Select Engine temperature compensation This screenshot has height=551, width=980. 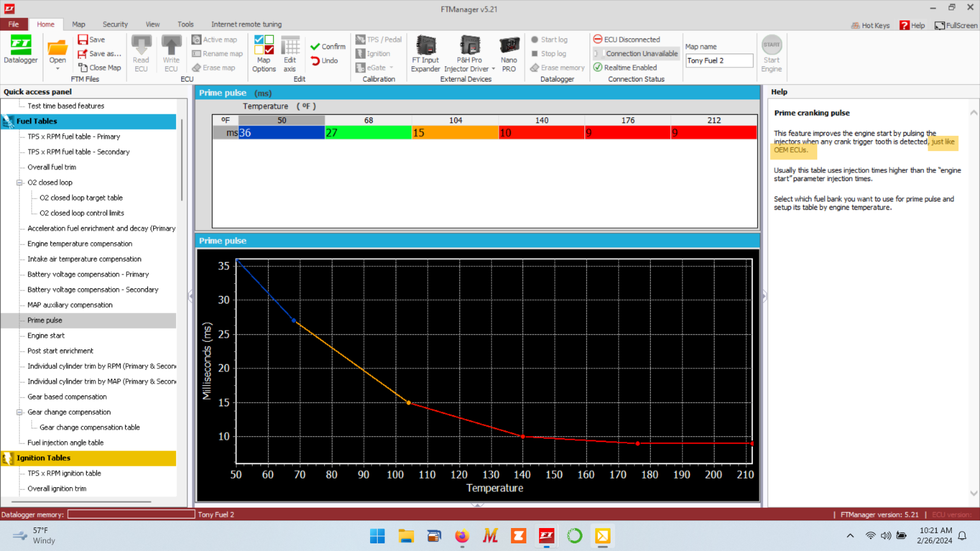click(80, 244)
